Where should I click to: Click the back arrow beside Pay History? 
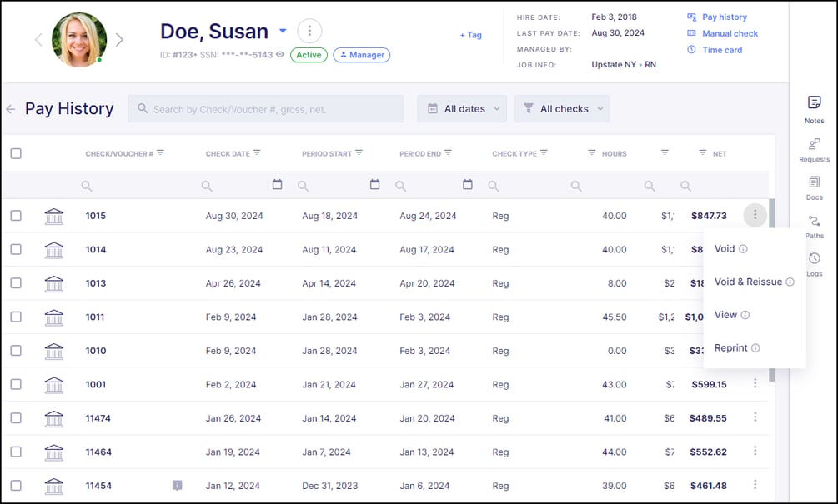coord(11,109)
